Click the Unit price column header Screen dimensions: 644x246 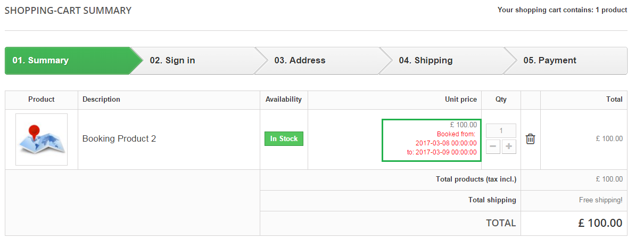(x=461, y=100)
